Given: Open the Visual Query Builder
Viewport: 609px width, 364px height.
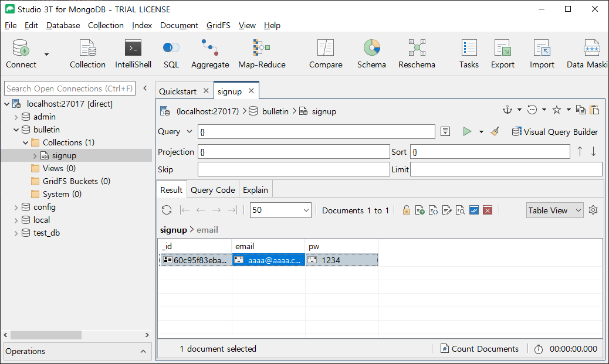Looking at the screenshot, I should click(x=554, y=132).
